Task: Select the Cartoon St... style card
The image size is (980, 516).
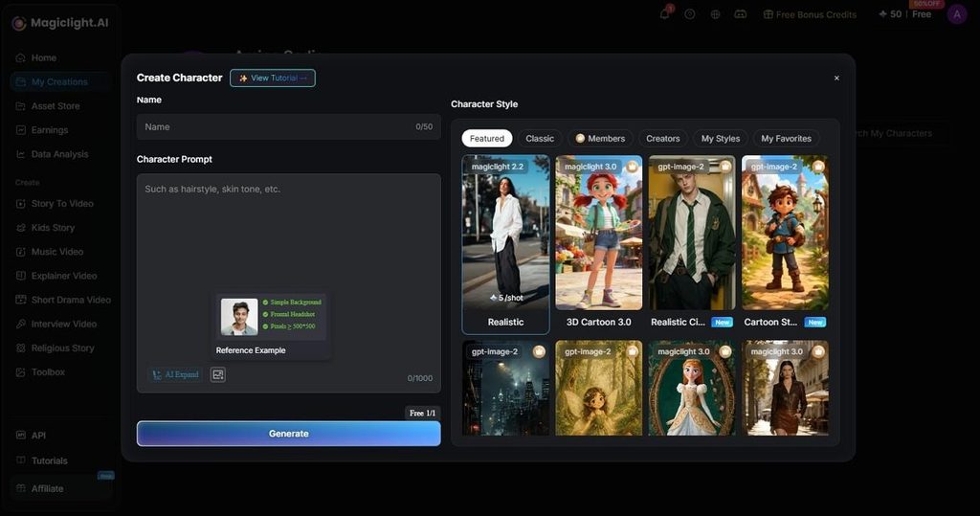Action: point(785,242)
